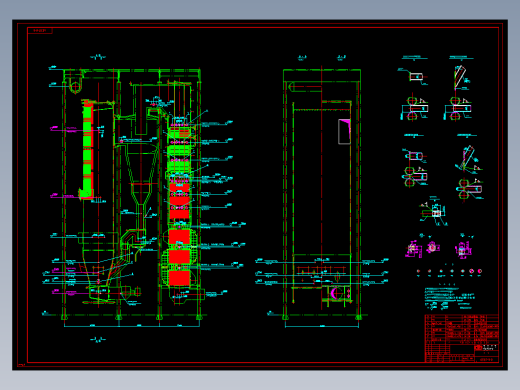Select the small red label box in the frame corner
Screen dimensions: 520x390
pos(40,31)
